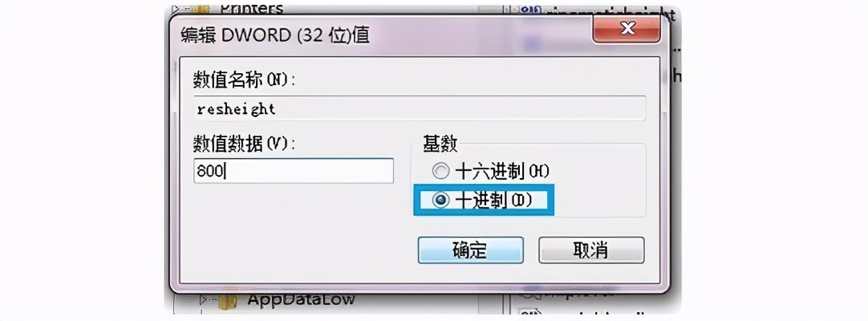The image size is (868, 321).
Task: Click the registry value icon below the dialog's bottom right
Action: 528,313
